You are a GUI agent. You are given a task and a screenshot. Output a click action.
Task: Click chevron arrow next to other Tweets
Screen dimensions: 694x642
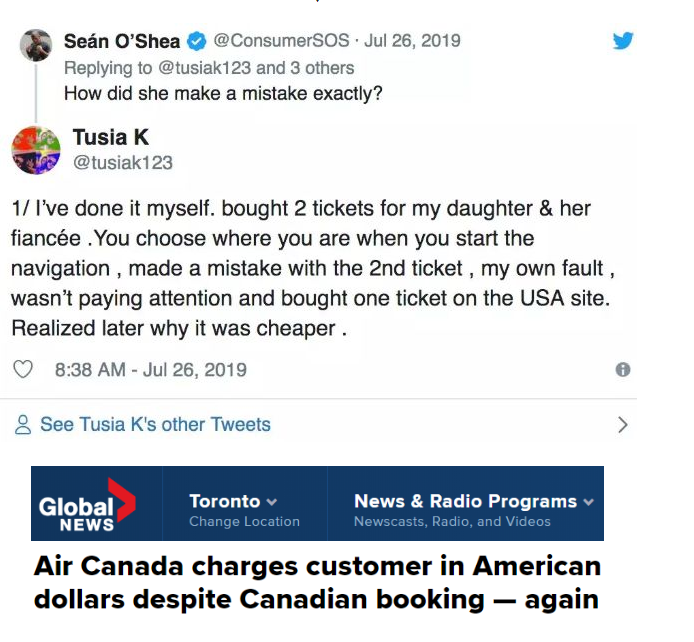click(623, 425)
